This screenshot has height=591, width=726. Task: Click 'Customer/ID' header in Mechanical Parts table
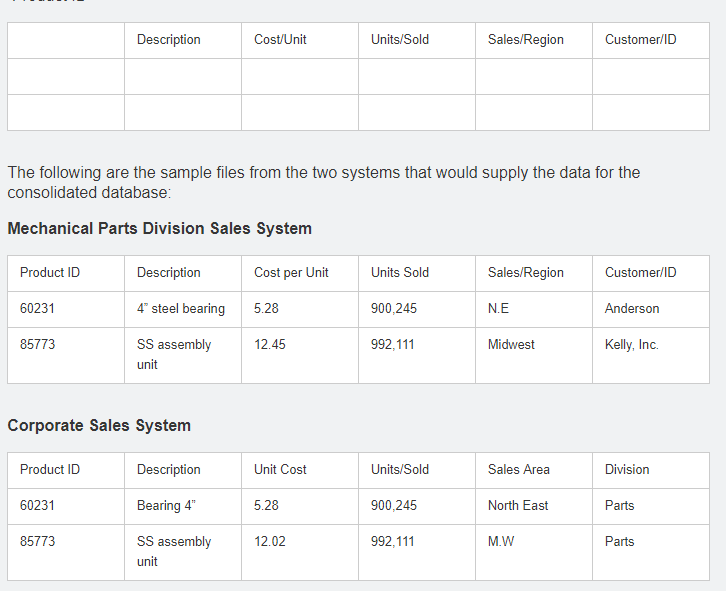click(640, 273)
